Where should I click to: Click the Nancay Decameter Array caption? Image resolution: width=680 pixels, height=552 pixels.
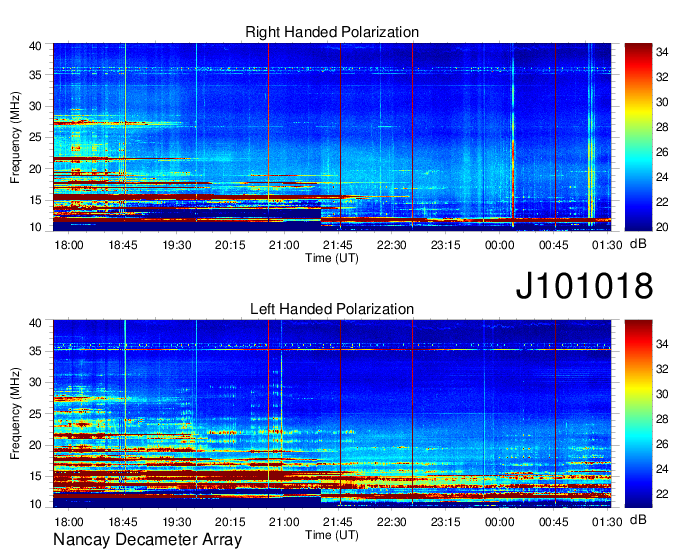147,540
